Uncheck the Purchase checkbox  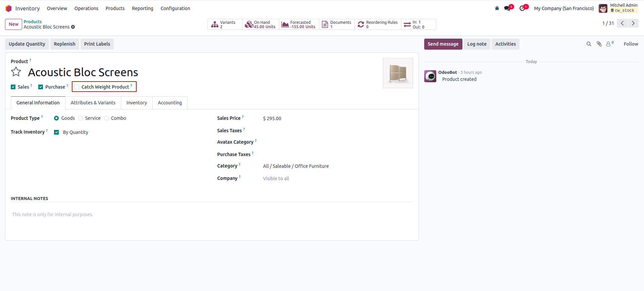pyautogui.click(x=41, y=87)
